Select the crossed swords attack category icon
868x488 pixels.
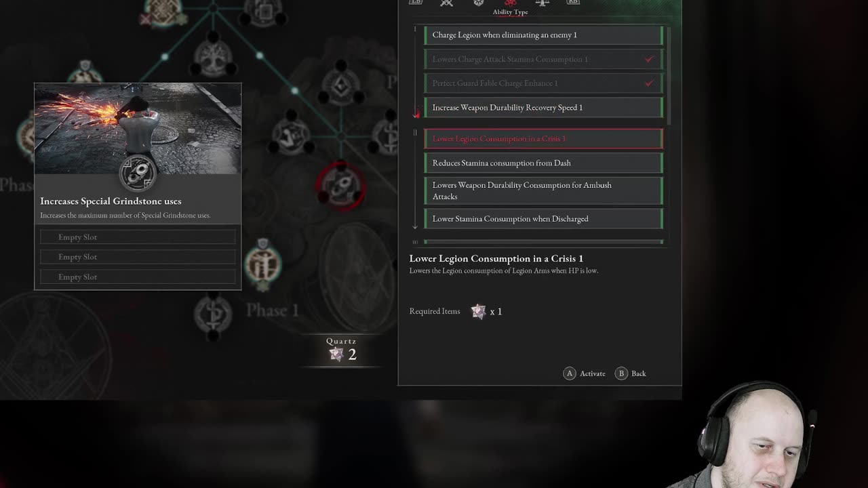tap(446, 3)
